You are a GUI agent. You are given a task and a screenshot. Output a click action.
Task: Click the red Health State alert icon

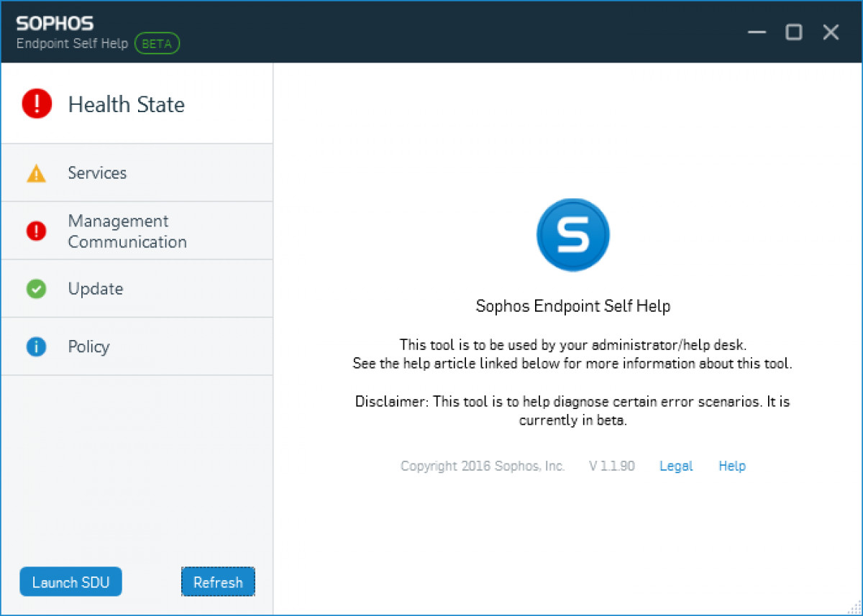(x=37, y=104)
